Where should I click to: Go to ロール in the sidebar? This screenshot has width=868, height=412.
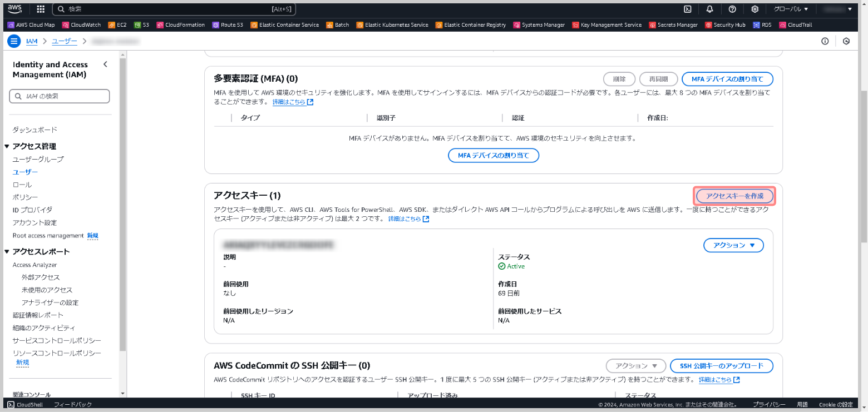click(x=22, y=185)
